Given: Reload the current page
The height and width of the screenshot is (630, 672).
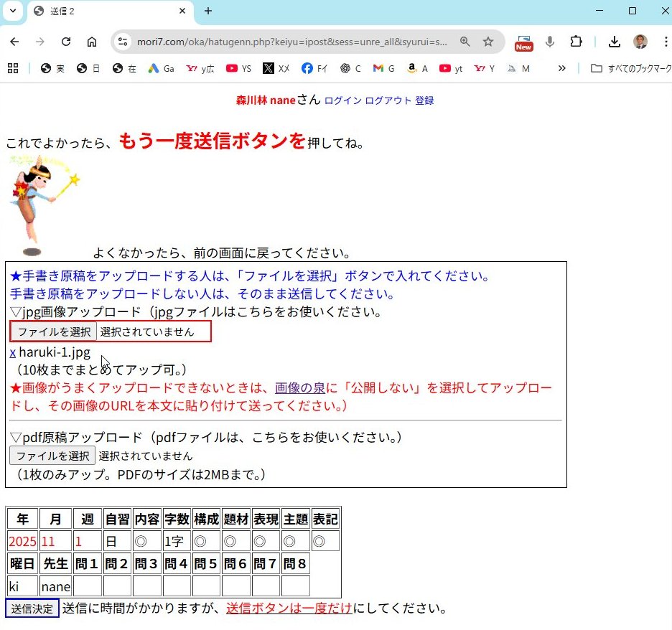Looking at the screenshot, I should 66,42.
